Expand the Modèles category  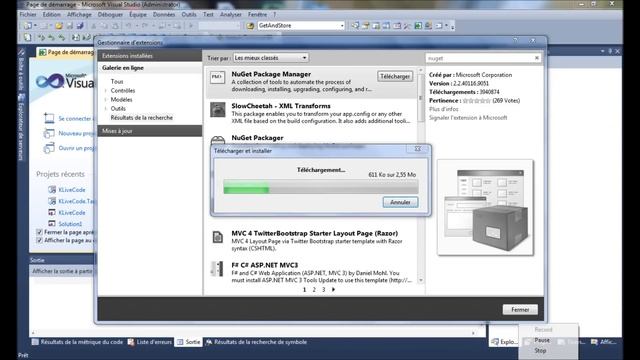pos(106,100)
